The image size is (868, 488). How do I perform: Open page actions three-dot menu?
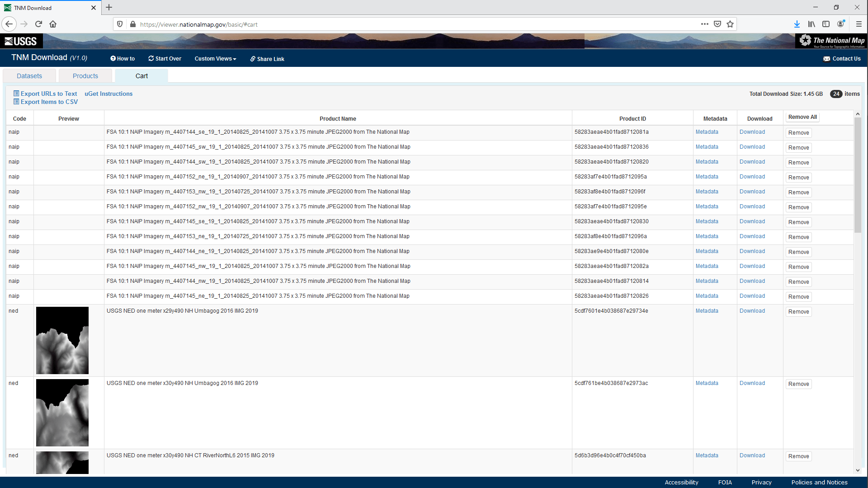(704, 24)
